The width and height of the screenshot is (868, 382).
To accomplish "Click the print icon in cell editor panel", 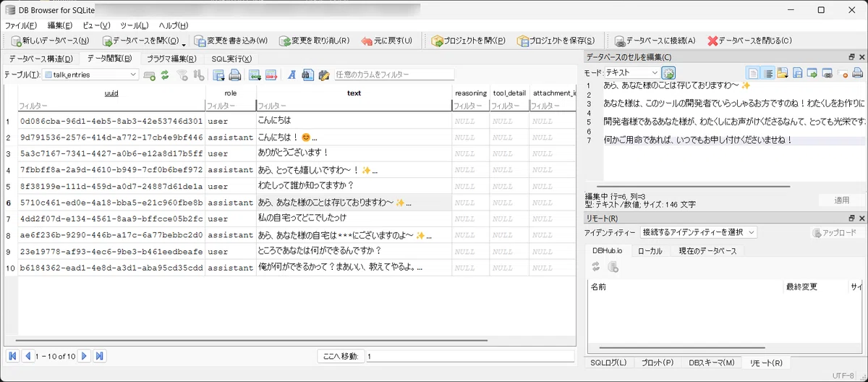I will (x=857, y=72).
